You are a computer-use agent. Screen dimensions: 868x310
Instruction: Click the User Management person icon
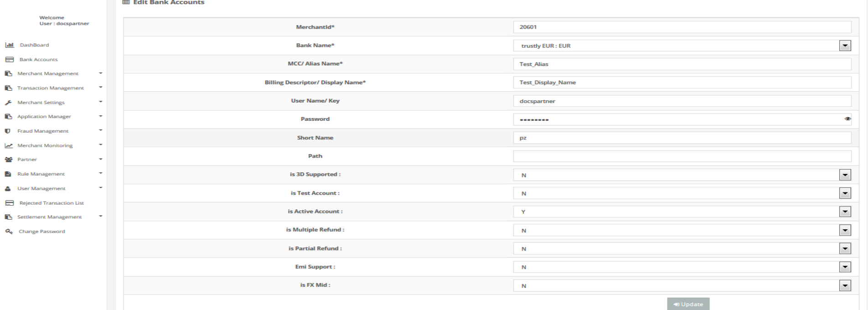[x=8, y=189]
